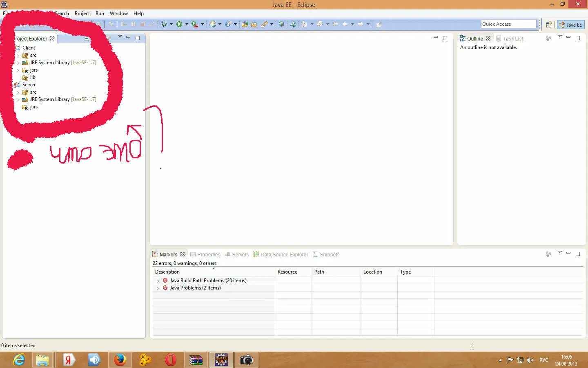Close the Project Explorer tab
The width and height of the screenshot is (588, 368).
tap(52, 38)
